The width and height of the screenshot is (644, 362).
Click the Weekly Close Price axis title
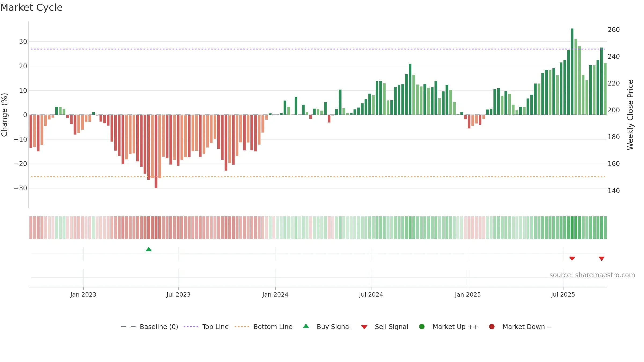630,115
